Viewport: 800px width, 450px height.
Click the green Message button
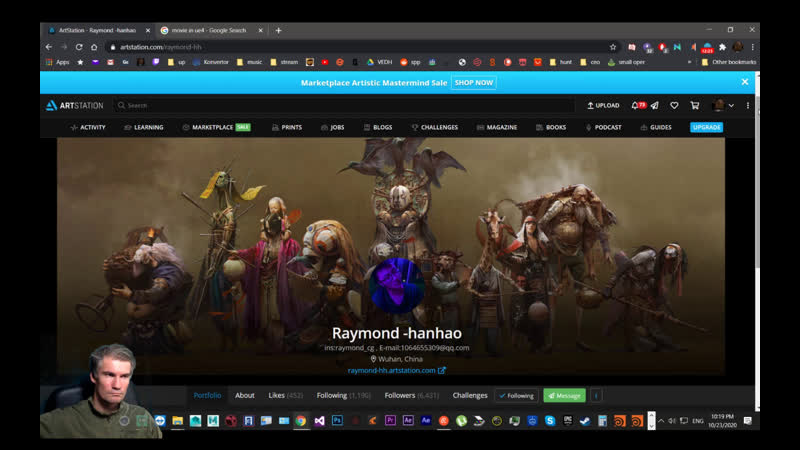click(564, 395)
